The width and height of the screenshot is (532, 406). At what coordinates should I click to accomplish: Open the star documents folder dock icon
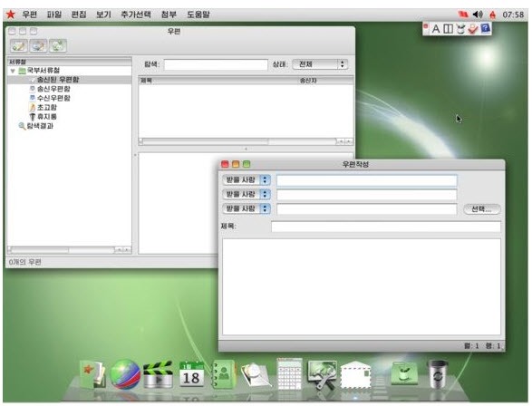click(92, 374)
